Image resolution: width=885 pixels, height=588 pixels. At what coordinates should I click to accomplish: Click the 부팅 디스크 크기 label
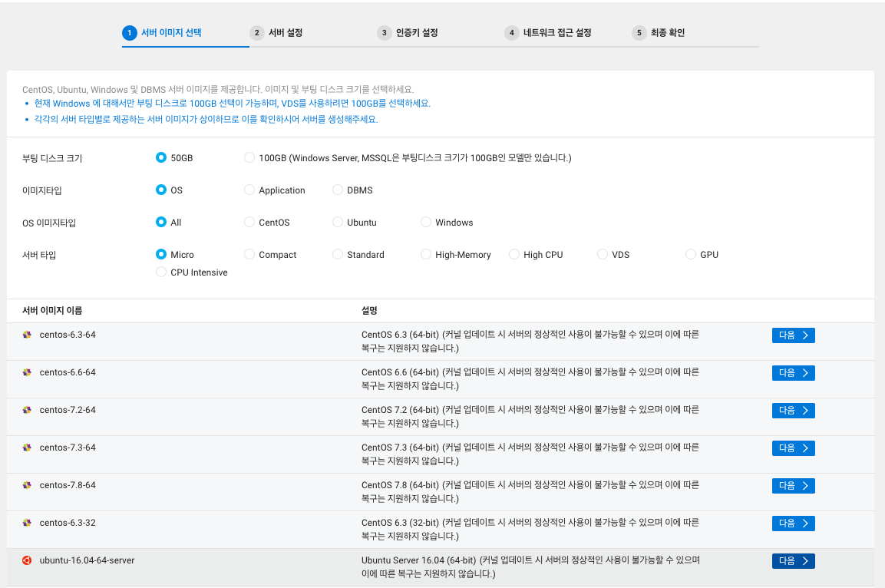click(52, 158)
